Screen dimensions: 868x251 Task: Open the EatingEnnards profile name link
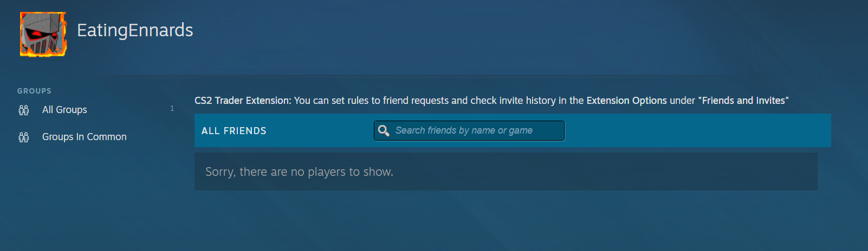pos(135,30)
